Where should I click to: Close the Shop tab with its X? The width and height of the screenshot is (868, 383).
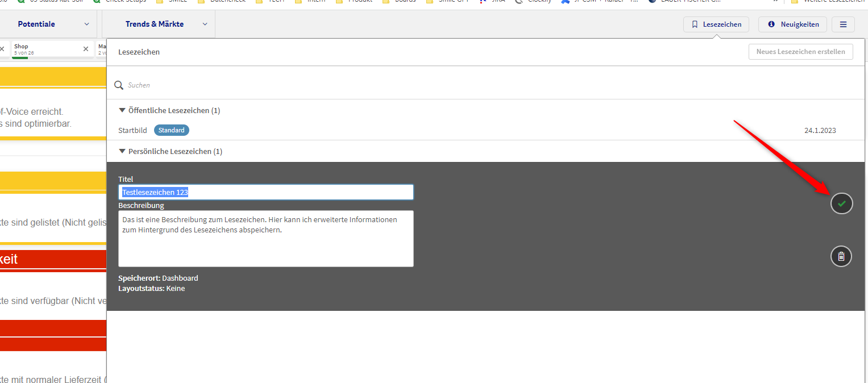point(86,49)
